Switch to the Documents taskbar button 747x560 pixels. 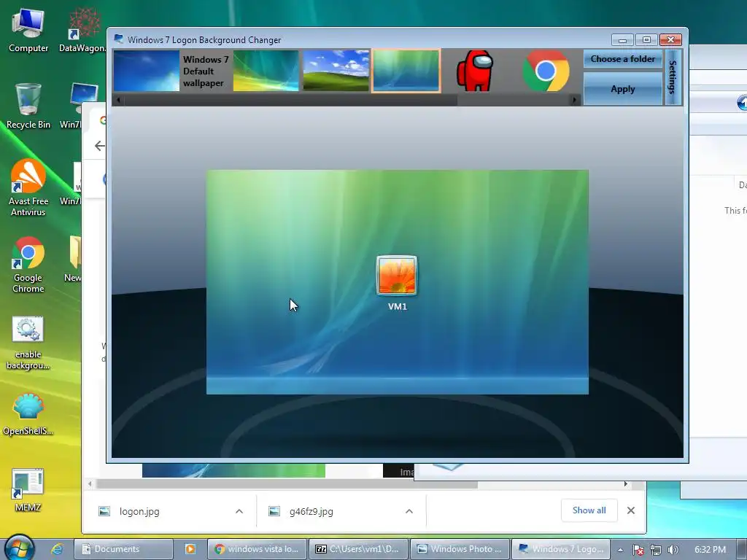click(x=123, y=549)
